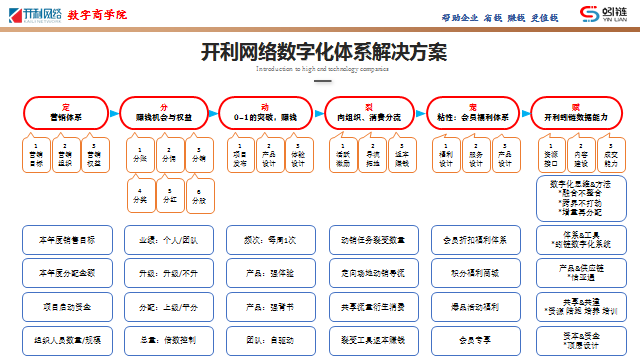Select the 分配：上级/平分 box
The image size is (640, 360).
(x=169, y=307)
